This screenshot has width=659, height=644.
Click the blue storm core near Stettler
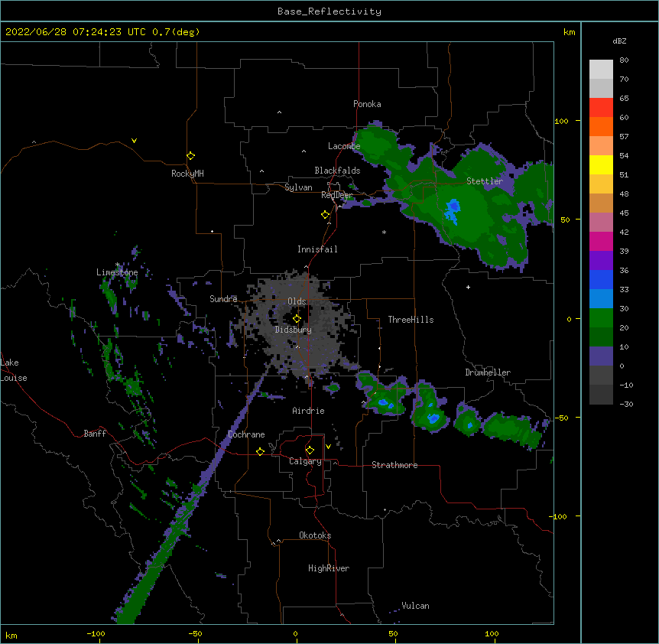point(453,210)
